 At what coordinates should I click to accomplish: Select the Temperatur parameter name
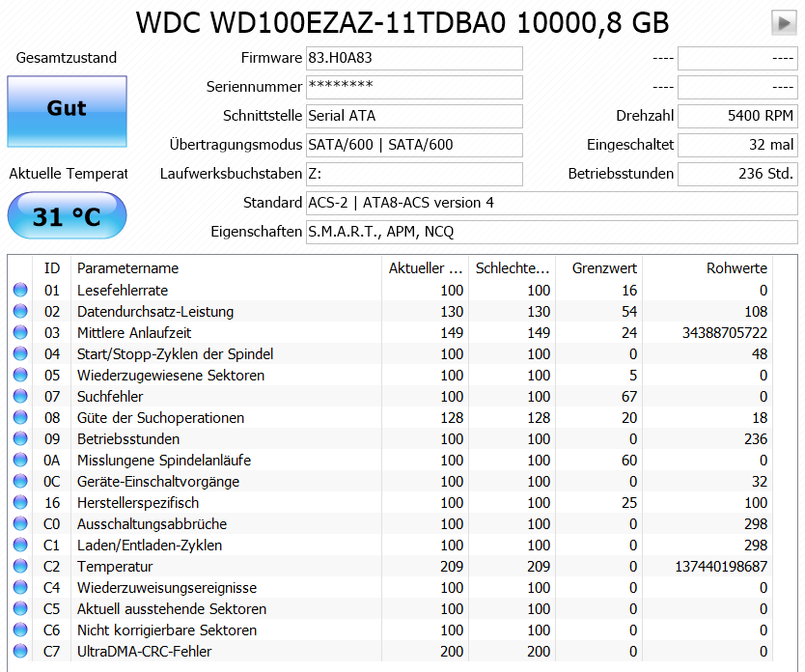115,566
